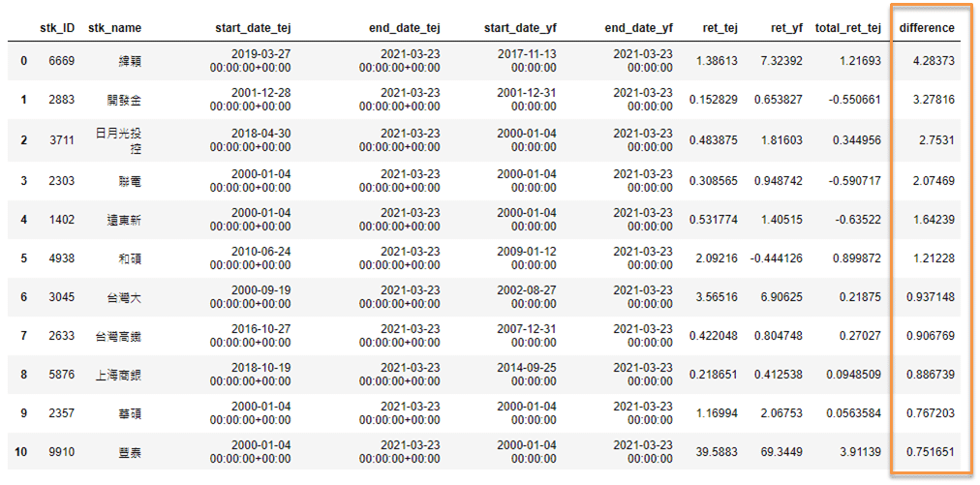Image resolution: width=980 pixels, height=485 pixels.
Task: Select row index 10 label
Action: [x=20, y=452]
